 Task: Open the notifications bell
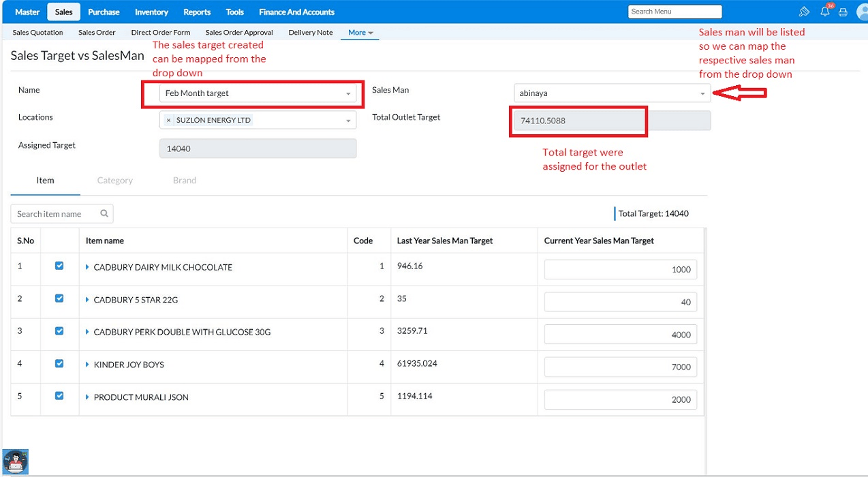pos(824,12)
